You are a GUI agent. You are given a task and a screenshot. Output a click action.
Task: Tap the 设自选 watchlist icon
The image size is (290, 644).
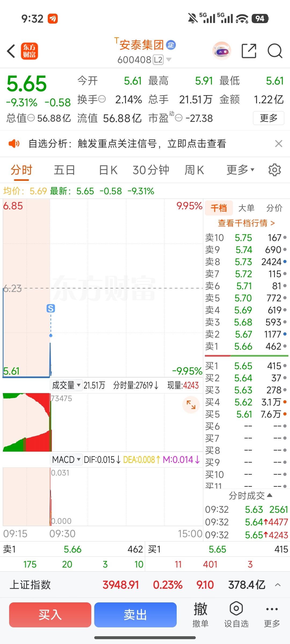[x=236, y=615]
